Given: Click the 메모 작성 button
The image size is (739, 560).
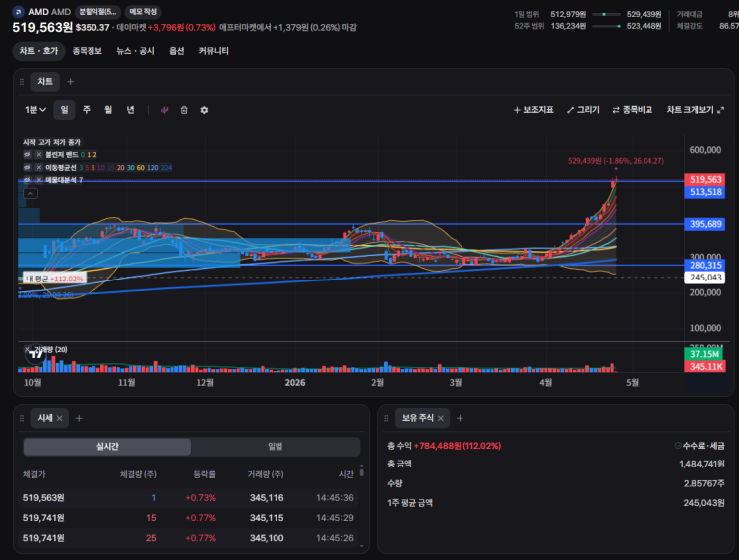Looking at the screenshot, I should pos(143,11).
